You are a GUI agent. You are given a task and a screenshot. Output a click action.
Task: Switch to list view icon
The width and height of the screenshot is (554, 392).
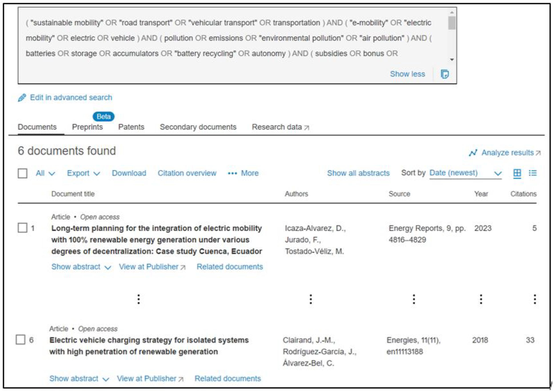click(532, 173)
